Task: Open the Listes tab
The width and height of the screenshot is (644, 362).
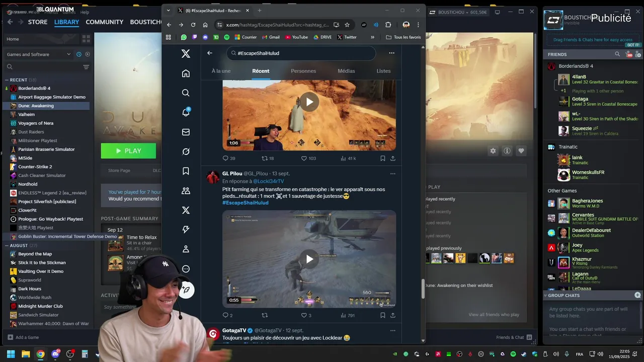Action: click(x=383, y=71)
